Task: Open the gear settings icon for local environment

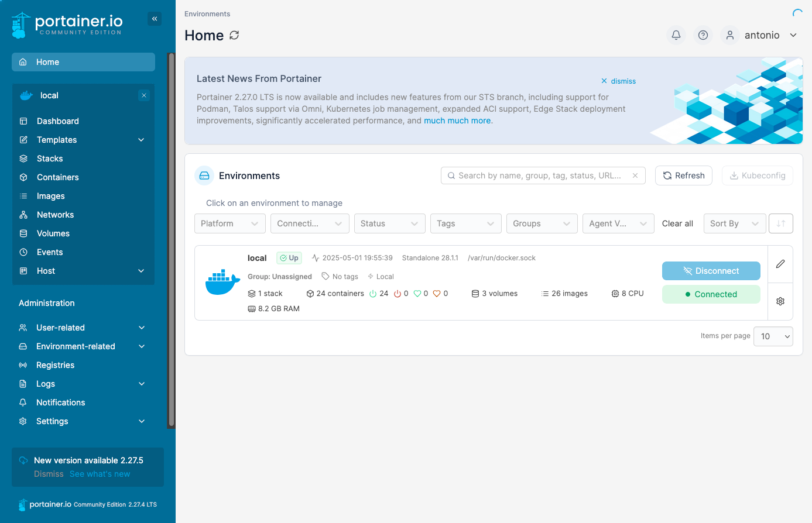Action: (780, 301)
